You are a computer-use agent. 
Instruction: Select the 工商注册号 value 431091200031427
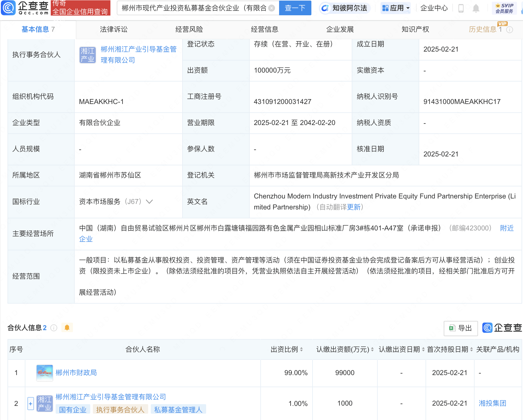coord(283,102)
